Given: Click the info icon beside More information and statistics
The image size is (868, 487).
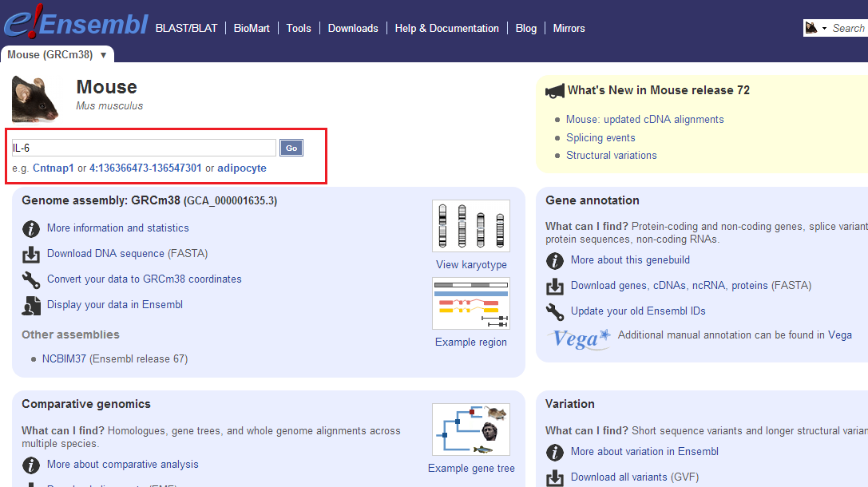Looking at the screenshot, I should [31, 229].
